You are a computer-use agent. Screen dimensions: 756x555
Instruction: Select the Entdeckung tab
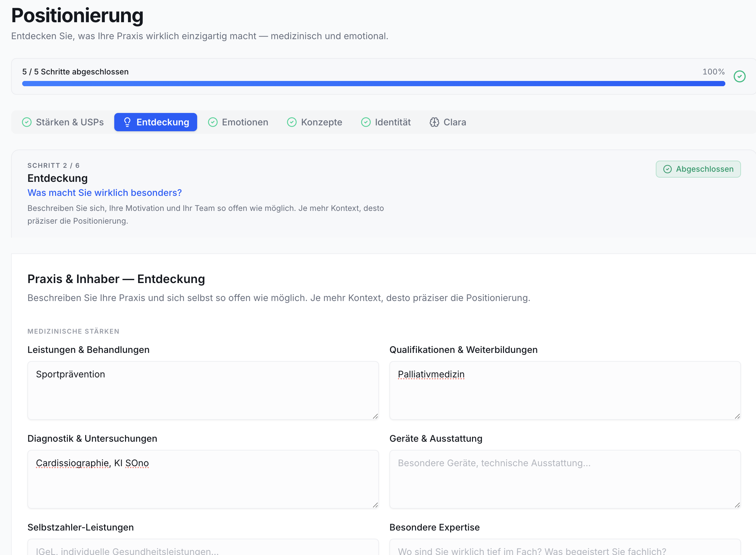(155, 122)
